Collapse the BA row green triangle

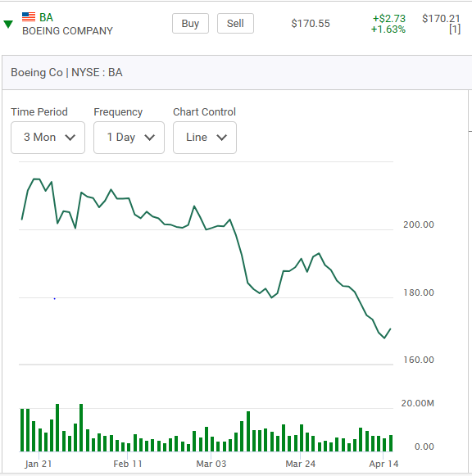click(x=8, y=25)
